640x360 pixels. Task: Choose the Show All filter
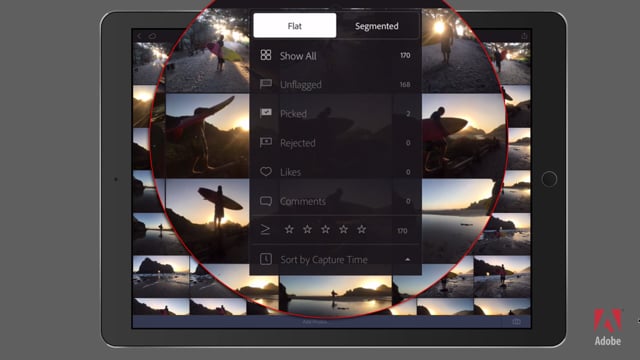(335, 56)
